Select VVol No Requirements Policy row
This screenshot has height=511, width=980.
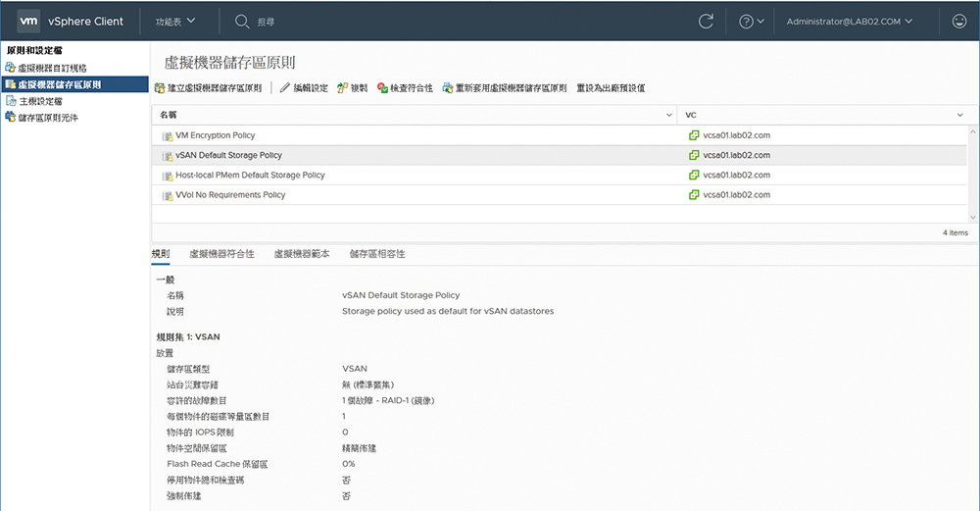(x=560, y=195)
